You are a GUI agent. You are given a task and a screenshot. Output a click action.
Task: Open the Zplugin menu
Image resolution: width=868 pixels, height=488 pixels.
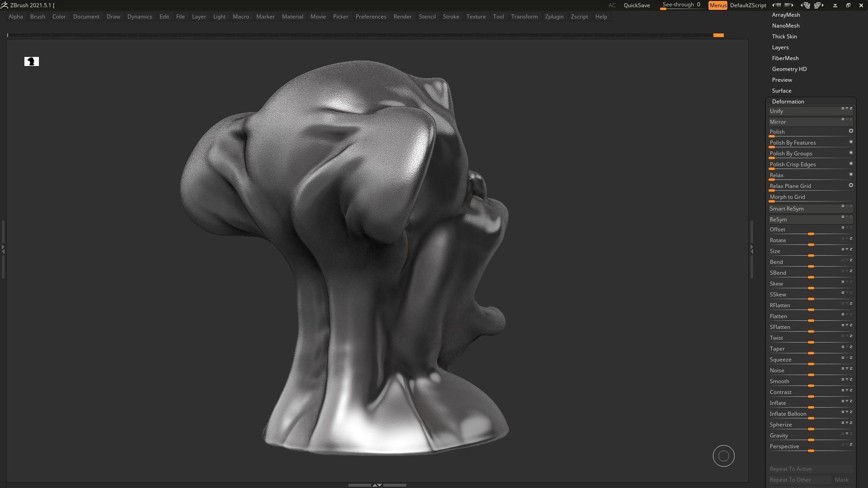[x=554, y=17]
